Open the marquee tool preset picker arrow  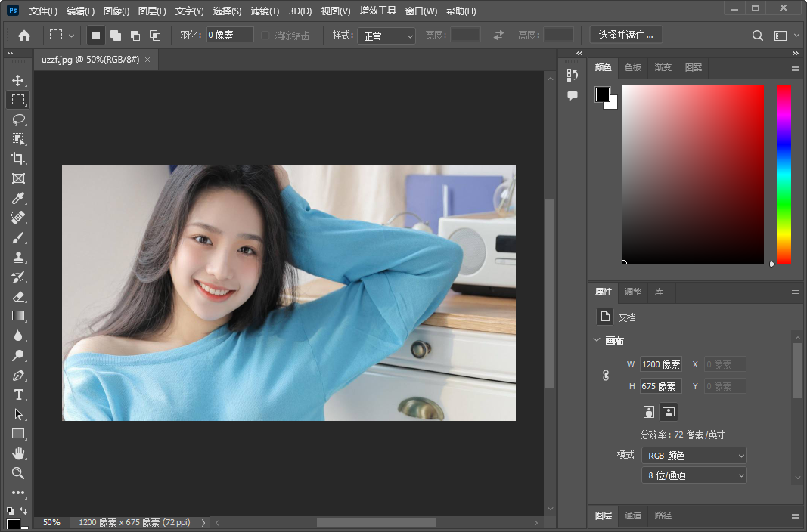pos(72,36)
